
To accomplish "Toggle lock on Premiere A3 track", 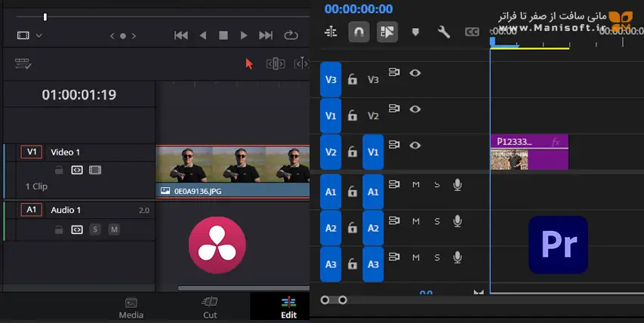I will click(x=353, y=263).
